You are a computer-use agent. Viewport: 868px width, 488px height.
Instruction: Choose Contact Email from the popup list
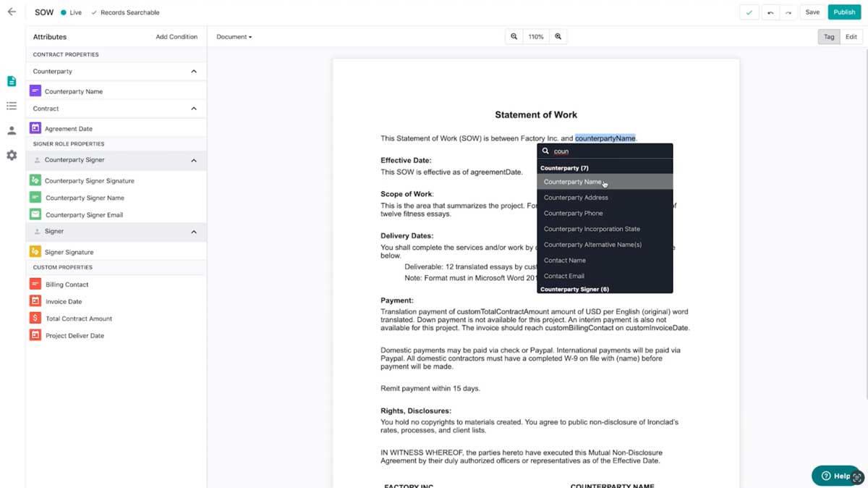tap(563, 276)
